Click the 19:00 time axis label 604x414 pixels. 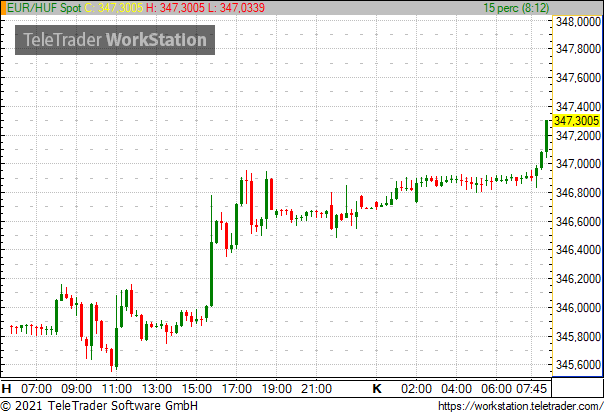coord(277,389)
